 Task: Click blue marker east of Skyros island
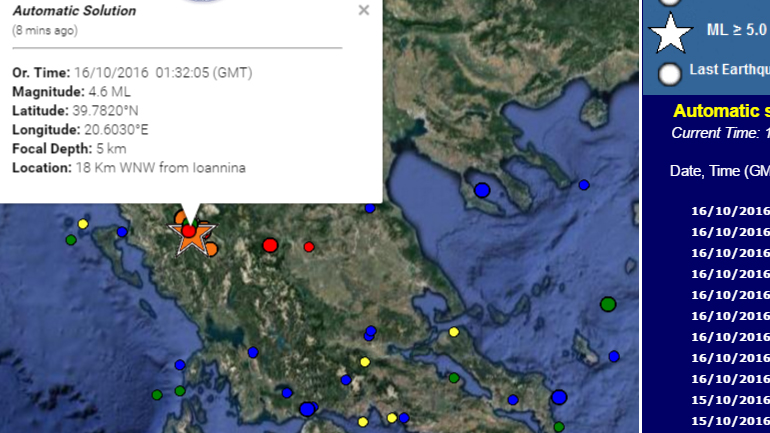pos(614,357)
